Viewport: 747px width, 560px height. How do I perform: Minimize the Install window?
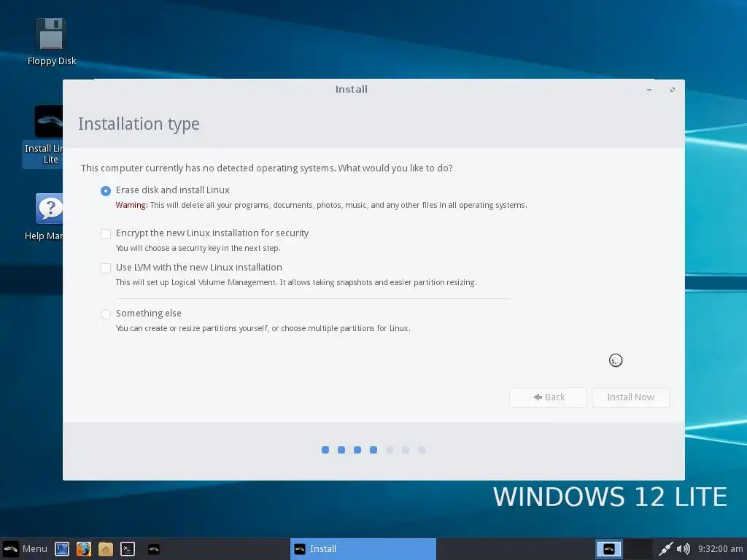point(649,90)
